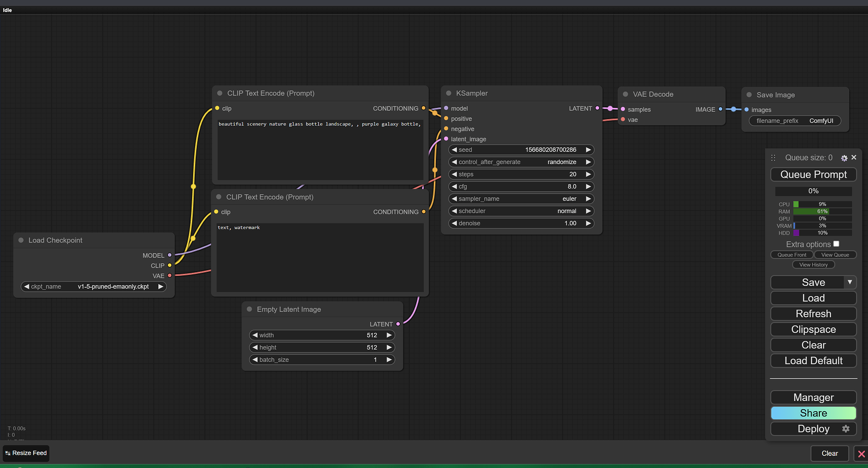Open the Manager button
Image resolution: width=868 pixels, height=468 pixels.
tap(814, 397)
